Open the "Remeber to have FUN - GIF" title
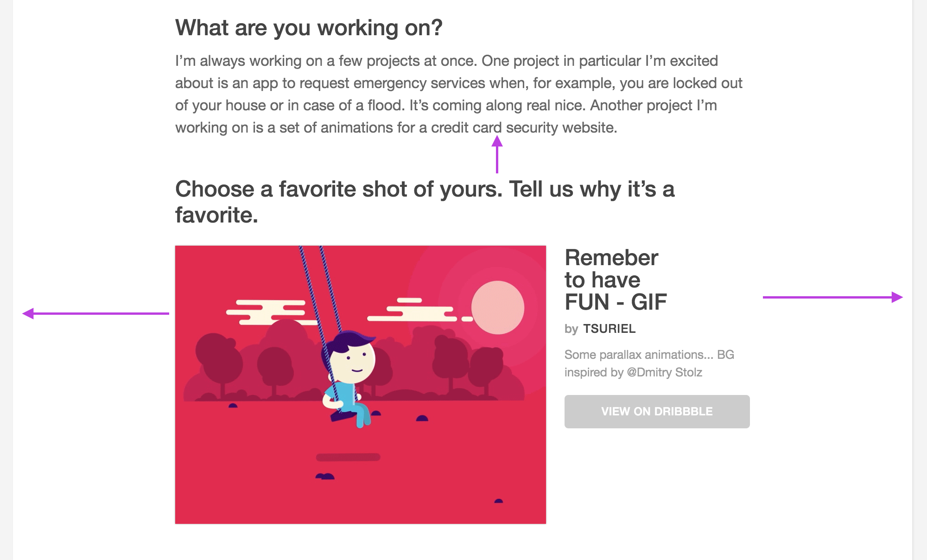 (x=616, y=280)
